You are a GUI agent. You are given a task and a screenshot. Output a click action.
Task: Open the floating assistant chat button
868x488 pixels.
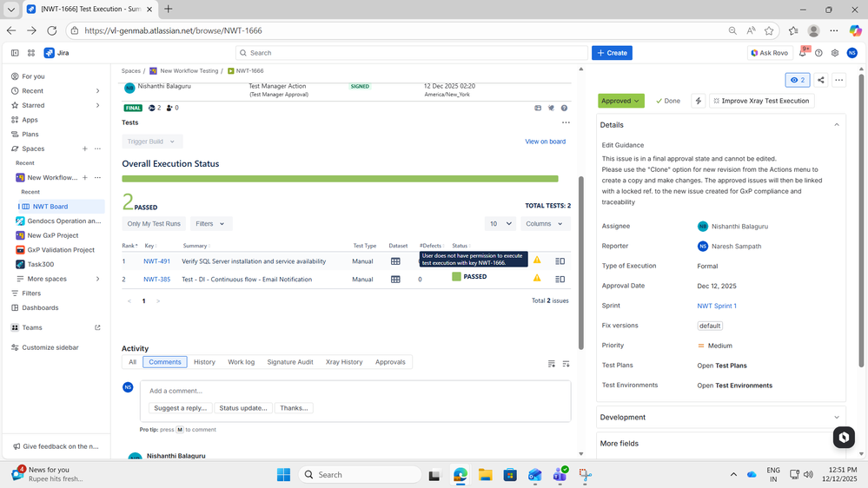coord(844,438)
